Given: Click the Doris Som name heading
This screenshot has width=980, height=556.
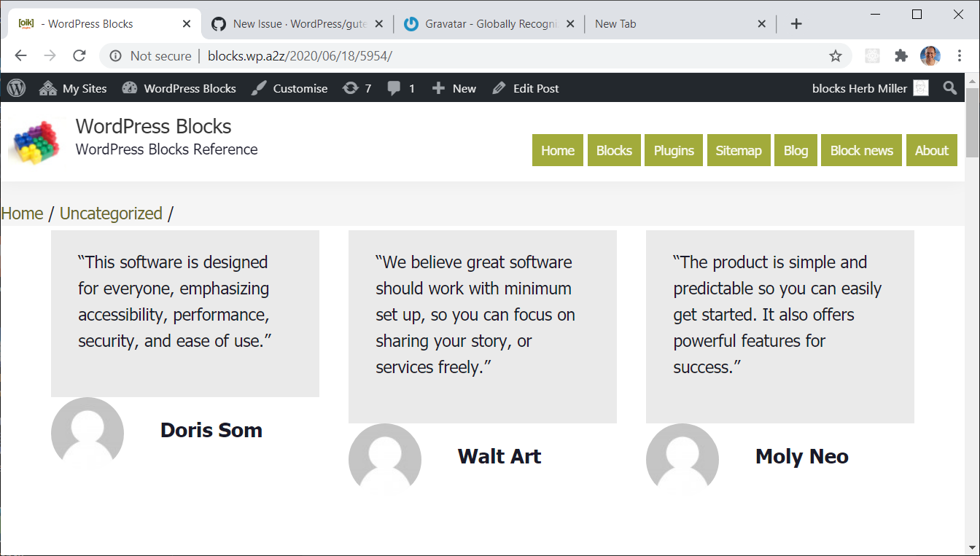Looking at the screenshot, I should point(211,430).
